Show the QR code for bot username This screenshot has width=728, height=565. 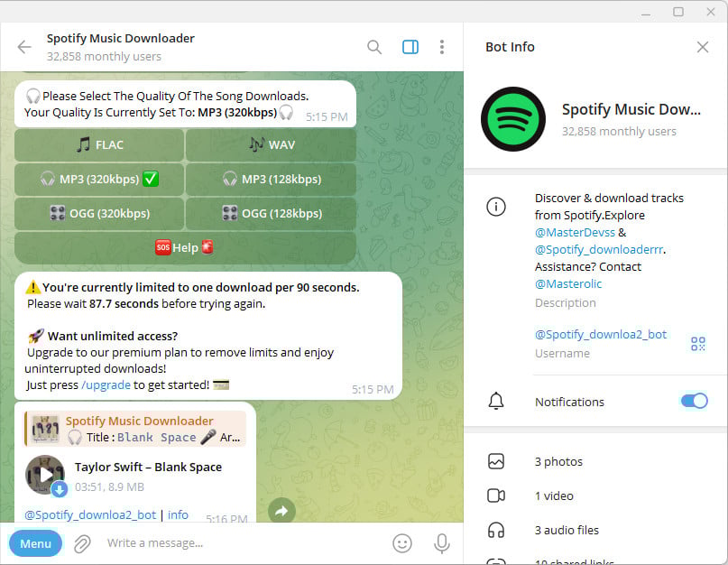pos(698,344)
